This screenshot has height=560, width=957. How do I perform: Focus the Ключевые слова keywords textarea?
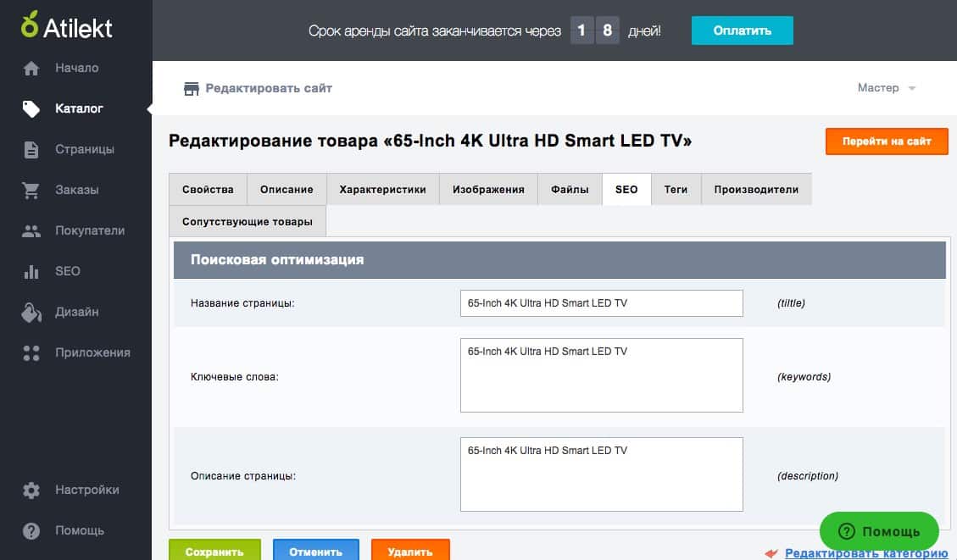[601, 375]
